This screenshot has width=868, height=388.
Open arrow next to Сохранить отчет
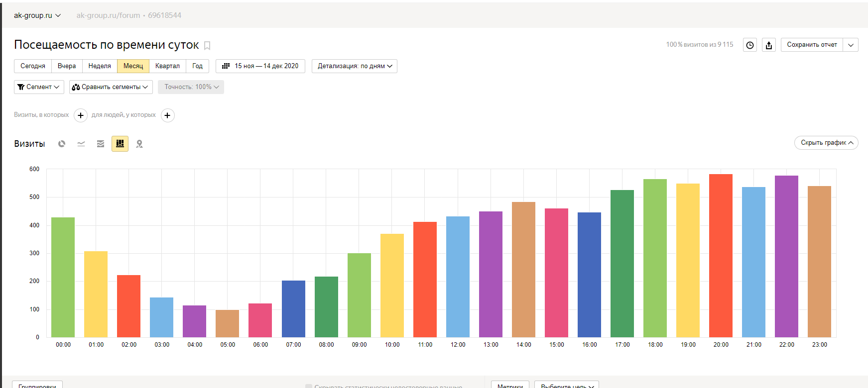click(x=851, y=45)
